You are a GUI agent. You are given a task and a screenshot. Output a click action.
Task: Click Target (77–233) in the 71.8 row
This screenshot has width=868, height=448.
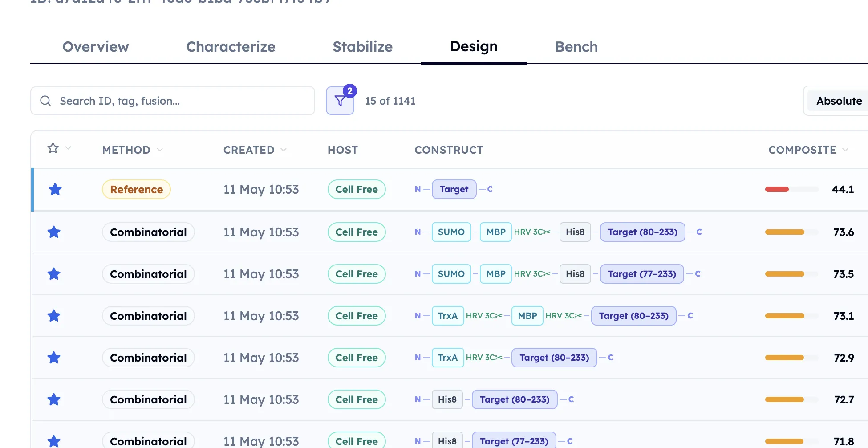514,440
